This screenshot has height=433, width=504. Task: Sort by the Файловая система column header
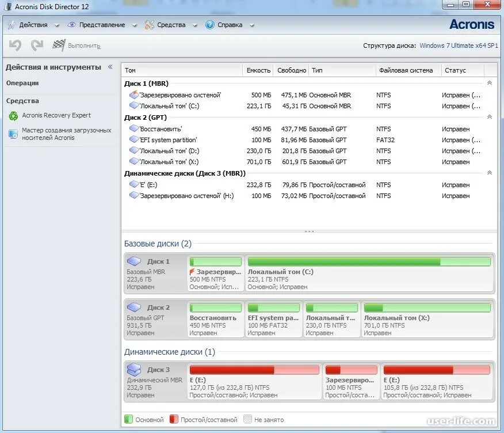click(x=408, y=70)
